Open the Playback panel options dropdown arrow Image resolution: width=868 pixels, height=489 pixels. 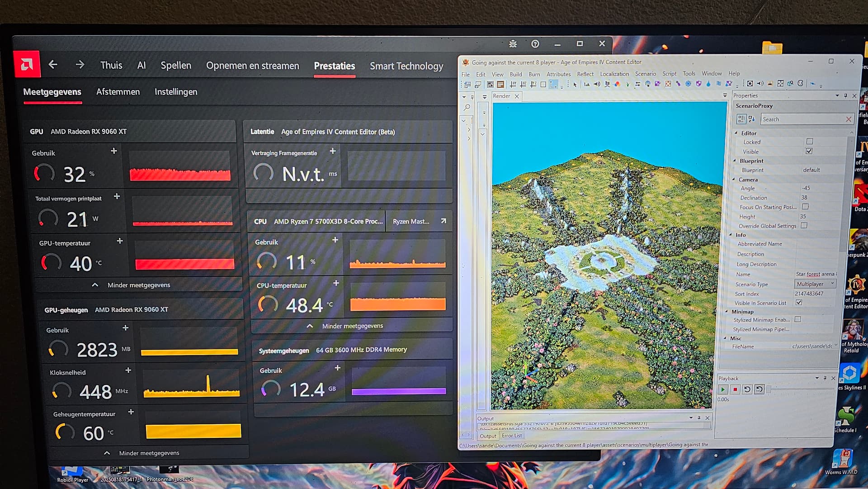817,378
